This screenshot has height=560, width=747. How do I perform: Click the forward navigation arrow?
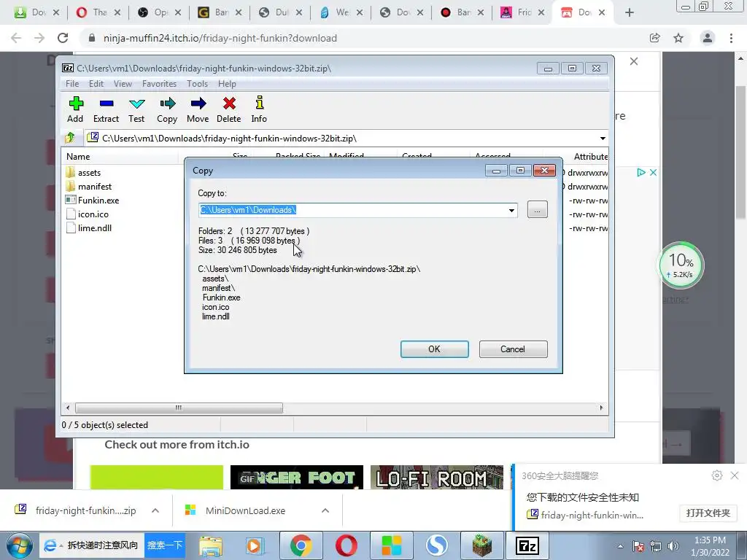pyautogui.click(x=39, y=38)
